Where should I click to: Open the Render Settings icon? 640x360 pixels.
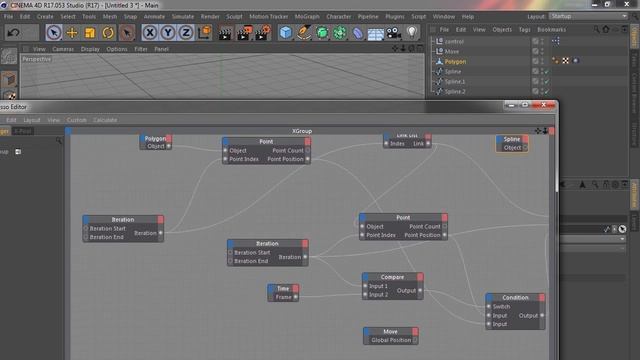tap(262, 33)
